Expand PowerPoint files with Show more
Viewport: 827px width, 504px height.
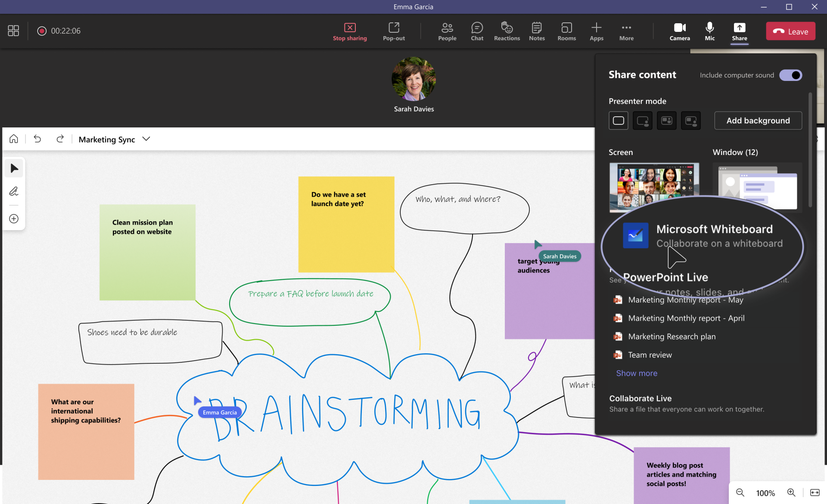tap(637, 373)
